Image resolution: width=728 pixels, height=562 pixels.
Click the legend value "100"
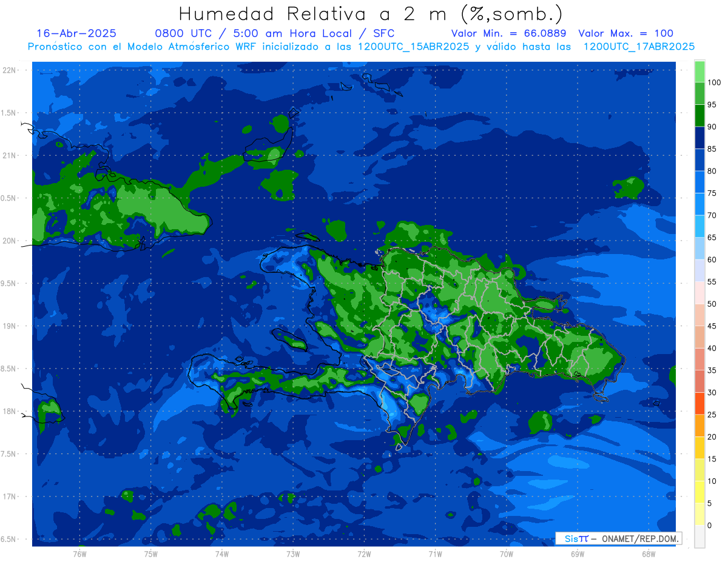click(713, 82)
